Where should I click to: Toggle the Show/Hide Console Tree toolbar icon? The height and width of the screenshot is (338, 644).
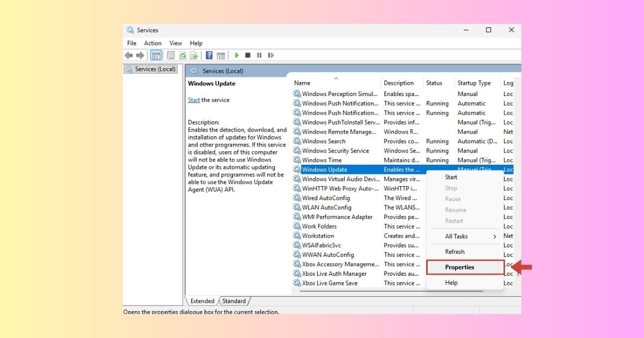click(x=156, y=55)
